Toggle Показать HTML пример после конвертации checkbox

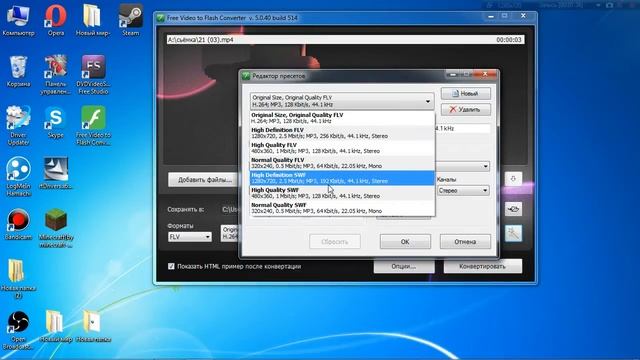[171, 266]
